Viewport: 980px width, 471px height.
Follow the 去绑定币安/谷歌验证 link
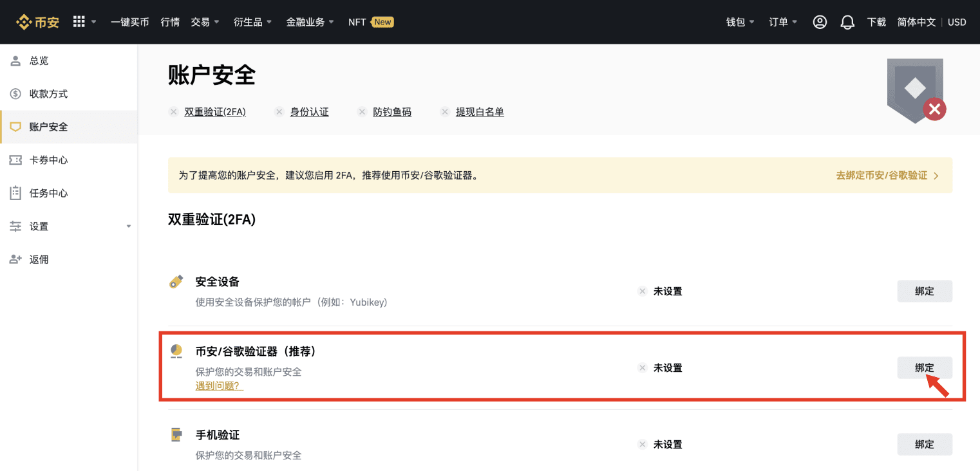(x=887, y=175)
